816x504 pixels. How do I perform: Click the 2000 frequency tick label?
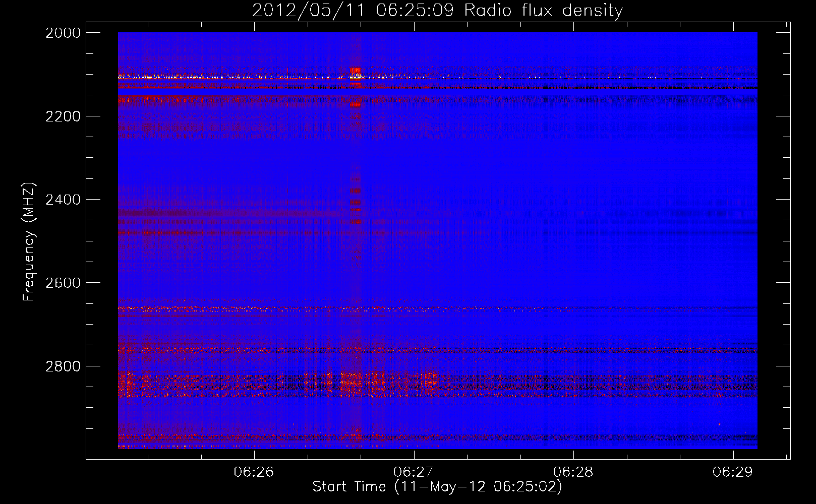tap(63, 33)
